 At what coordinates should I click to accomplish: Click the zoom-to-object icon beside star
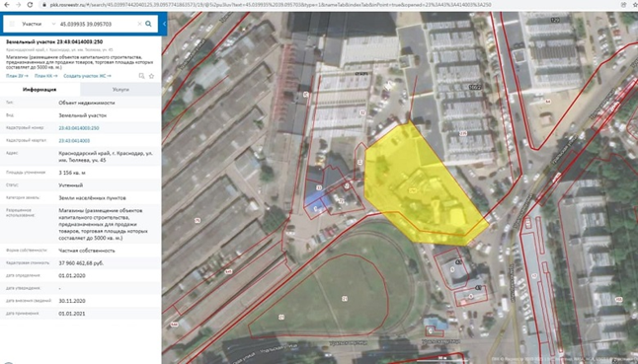click(141, 76)
